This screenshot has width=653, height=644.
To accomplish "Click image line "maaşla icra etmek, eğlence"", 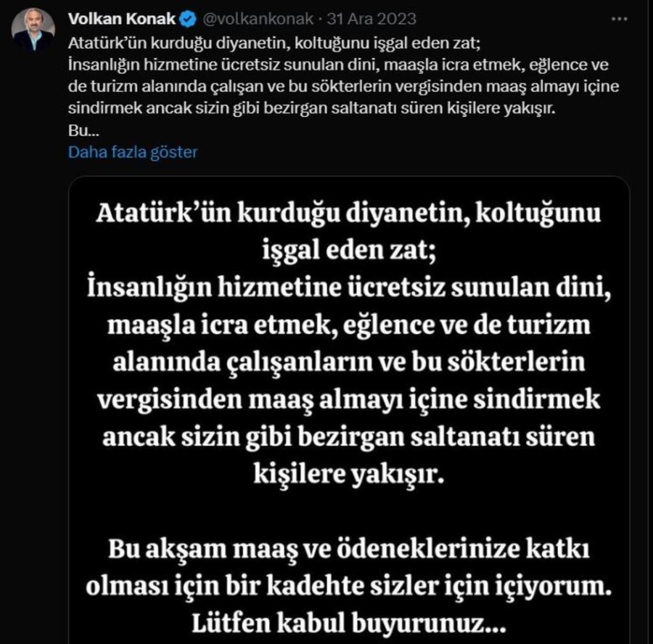I will (x=348, y=324).
